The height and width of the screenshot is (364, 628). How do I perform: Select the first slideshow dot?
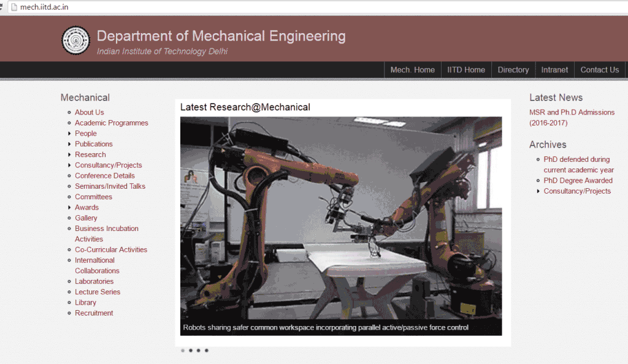183,351
